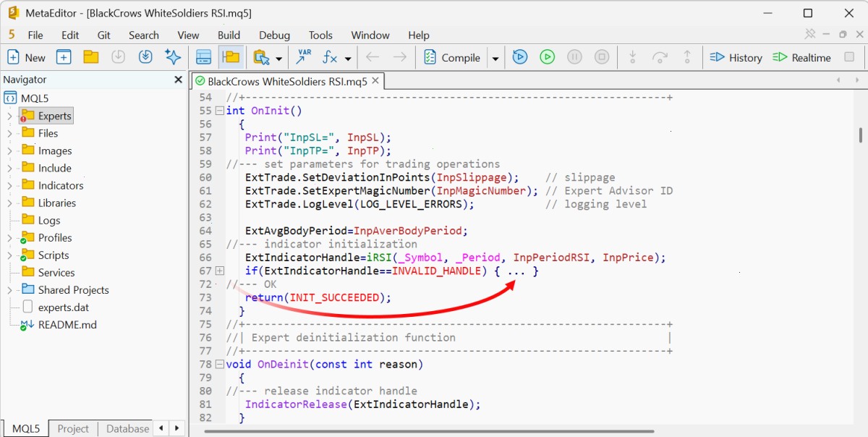Click the New file toolbar button
The height and width of the screenshot is (437, 868).
tap(26, 58)
